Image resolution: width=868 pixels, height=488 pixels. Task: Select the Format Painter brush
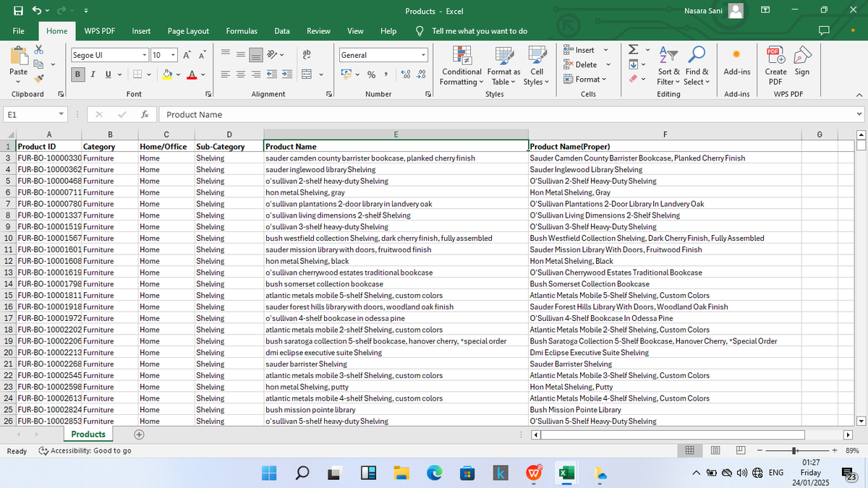tap(38, 78)
